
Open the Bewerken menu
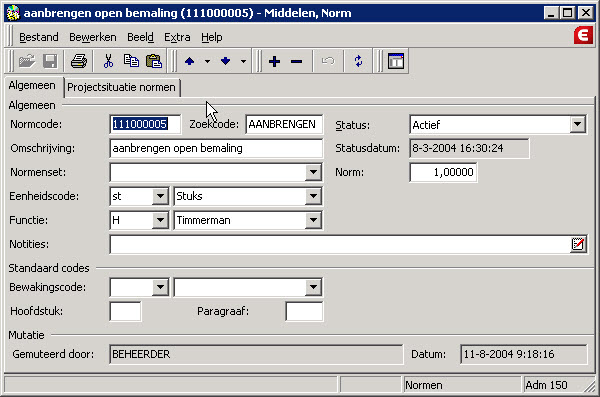(93, 37)
